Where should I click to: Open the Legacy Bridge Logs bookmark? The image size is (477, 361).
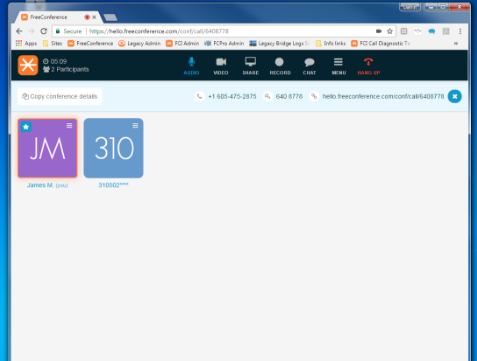coord(280,43)
